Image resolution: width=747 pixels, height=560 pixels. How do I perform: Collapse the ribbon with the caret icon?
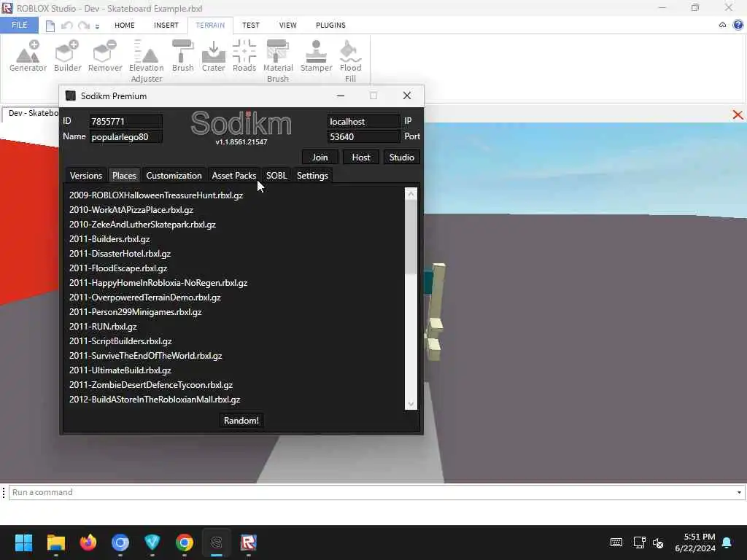pyautogui.click(x=723, y=25)
